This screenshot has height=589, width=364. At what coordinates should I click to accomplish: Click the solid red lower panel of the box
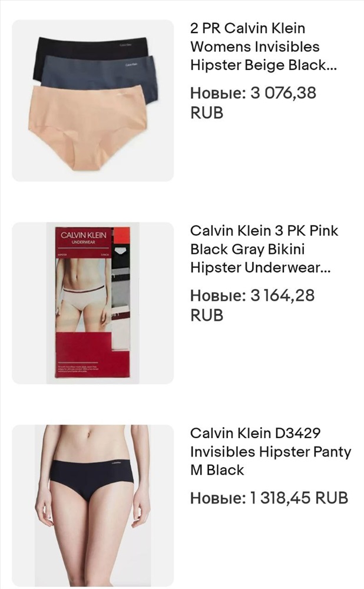[84, 355]
